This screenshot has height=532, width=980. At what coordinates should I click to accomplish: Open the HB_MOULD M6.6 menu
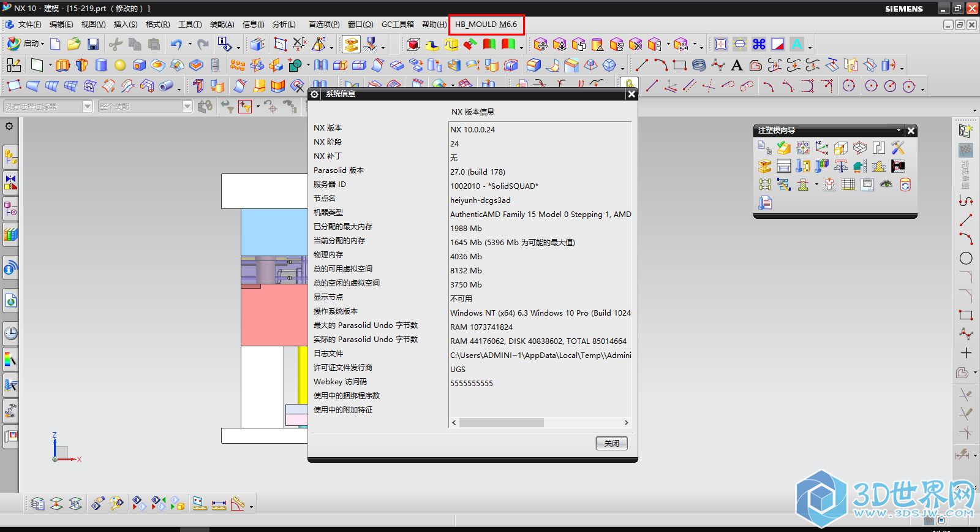point(486,25)
